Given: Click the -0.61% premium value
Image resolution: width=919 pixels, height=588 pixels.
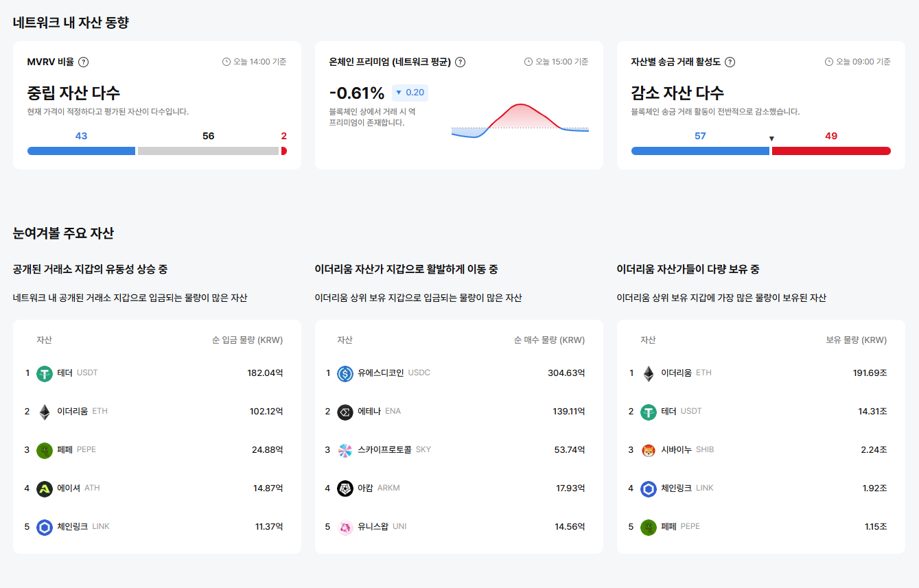Looking at the screenshot, I should pos(357,93).
